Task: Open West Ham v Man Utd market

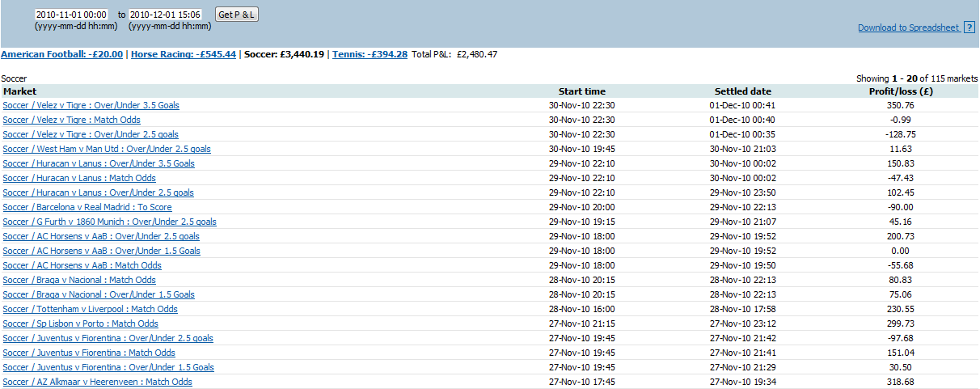Action: click(x=107, y=149)
